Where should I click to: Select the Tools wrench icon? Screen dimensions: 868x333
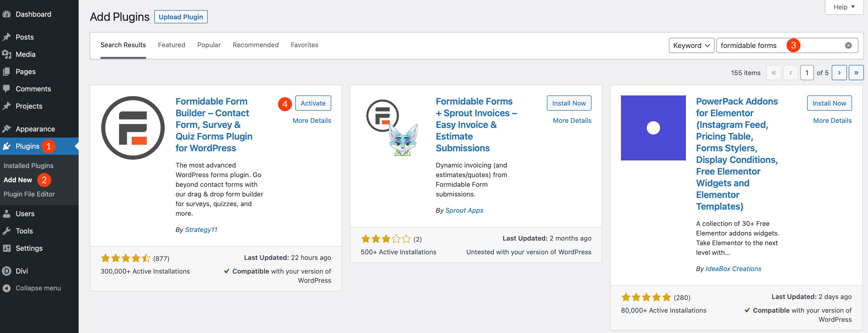click(x=7, y=230)
